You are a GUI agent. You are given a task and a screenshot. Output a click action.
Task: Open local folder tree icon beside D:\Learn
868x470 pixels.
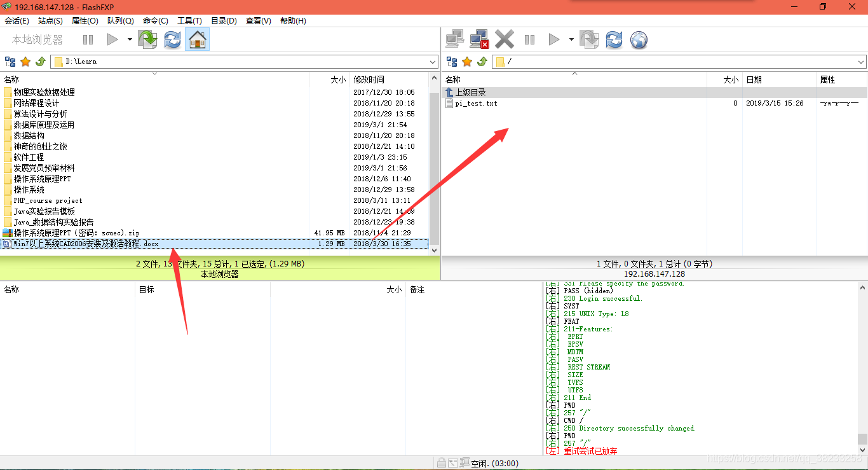click(x=10, y=62)
